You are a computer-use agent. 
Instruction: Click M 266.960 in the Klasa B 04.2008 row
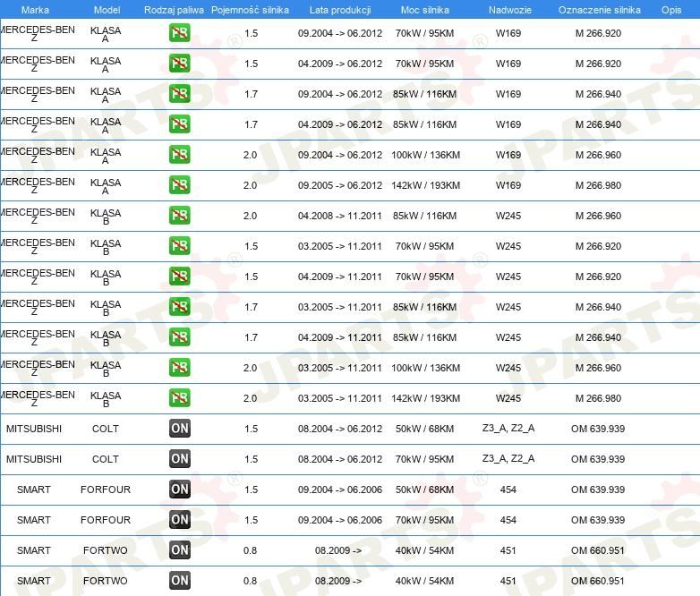[x=598, y=216]
